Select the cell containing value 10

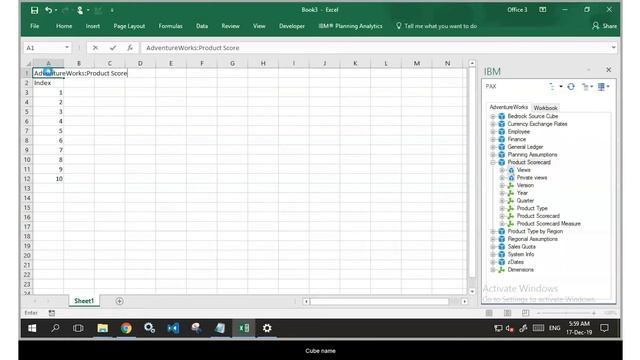48,179
